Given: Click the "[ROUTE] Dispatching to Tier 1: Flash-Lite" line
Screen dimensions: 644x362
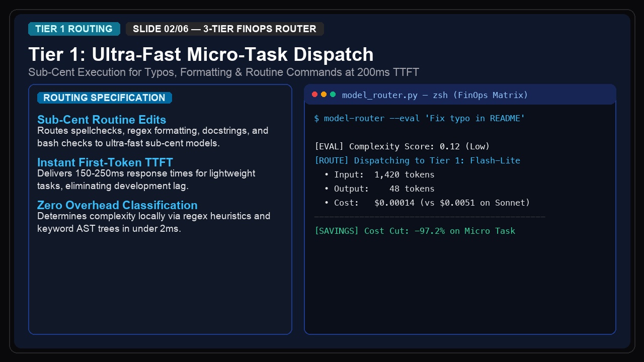Looking at the screenshot, I should tap(417, 160).
